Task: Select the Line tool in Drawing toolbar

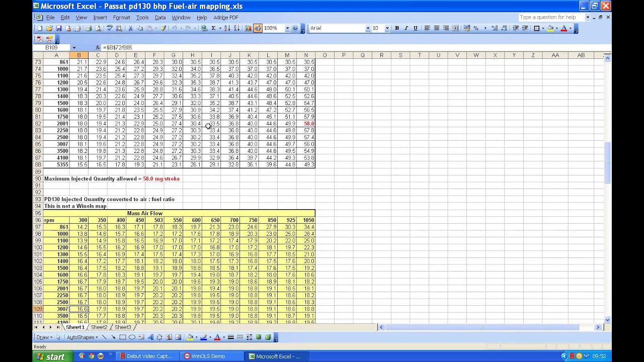Action: (x=104, y=337)
